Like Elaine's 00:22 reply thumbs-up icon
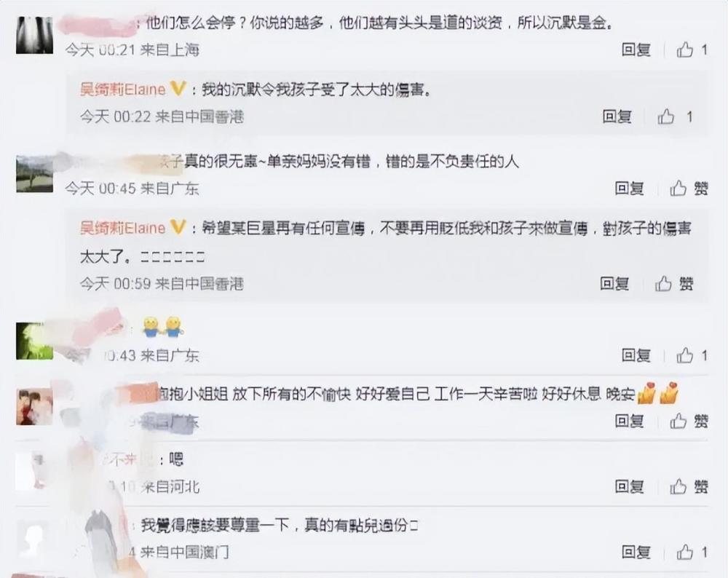Image resolution: width=728 pixels, height=578 pixels. (x=666, y=116)
